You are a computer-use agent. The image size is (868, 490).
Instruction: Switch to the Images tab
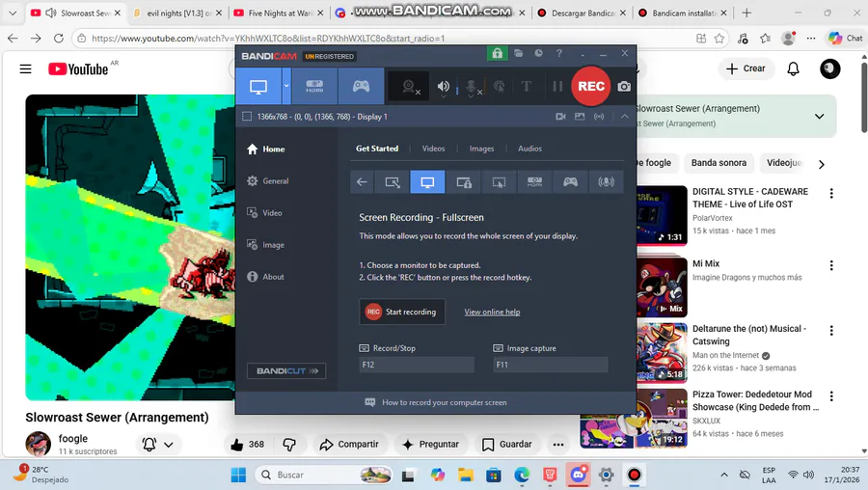[x=481, y=149]
